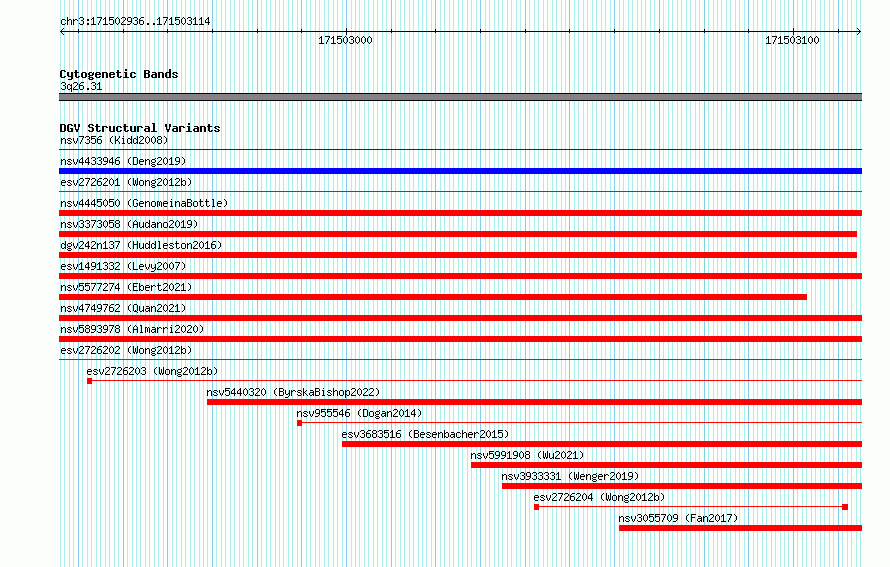890x567 pixels.
Task: Click the esv2726202 (Wong2012b) variant label
Action: pos(126,350)
